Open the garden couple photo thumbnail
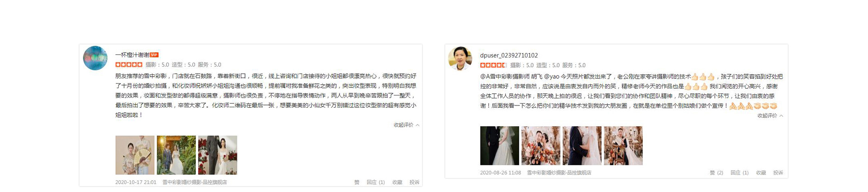Viewport: 868px width, 192px height. 176,155
